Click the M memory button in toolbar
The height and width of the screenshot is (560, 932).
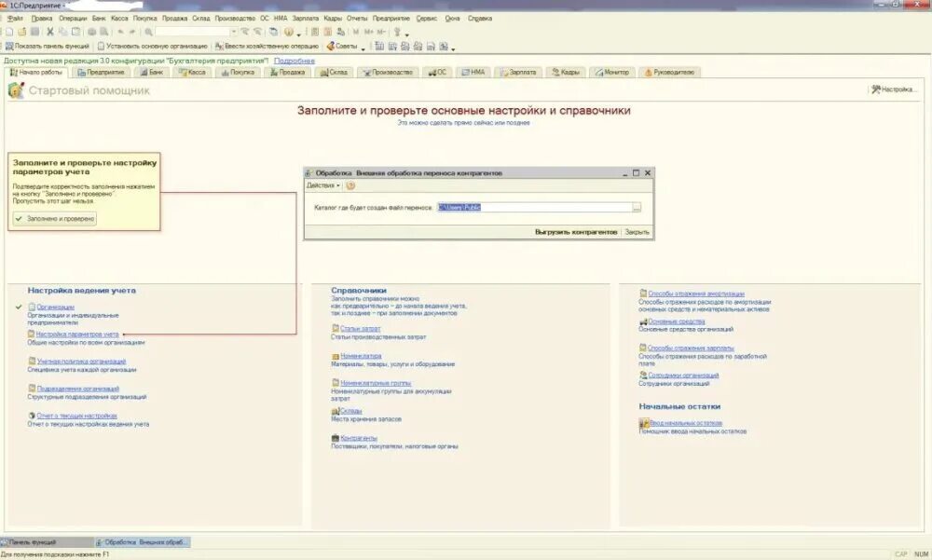coord(355,32)
